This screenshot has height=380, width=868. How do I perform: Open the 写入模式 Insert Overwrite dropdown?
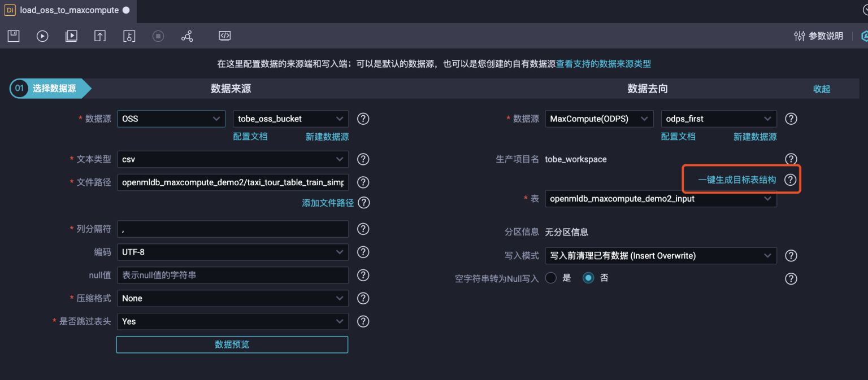point(661,256)
